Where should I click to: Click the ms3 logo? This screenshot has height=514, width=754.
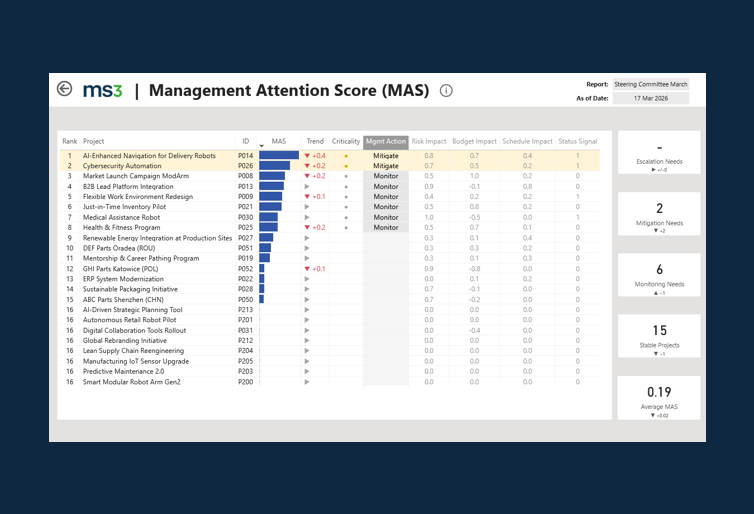(x=102, y=90)
